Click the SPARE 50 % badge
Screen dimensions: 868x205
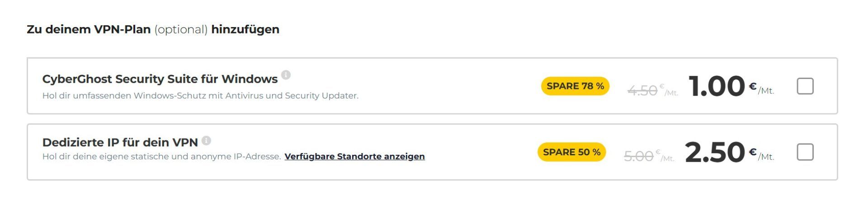[x=571, y=152]
